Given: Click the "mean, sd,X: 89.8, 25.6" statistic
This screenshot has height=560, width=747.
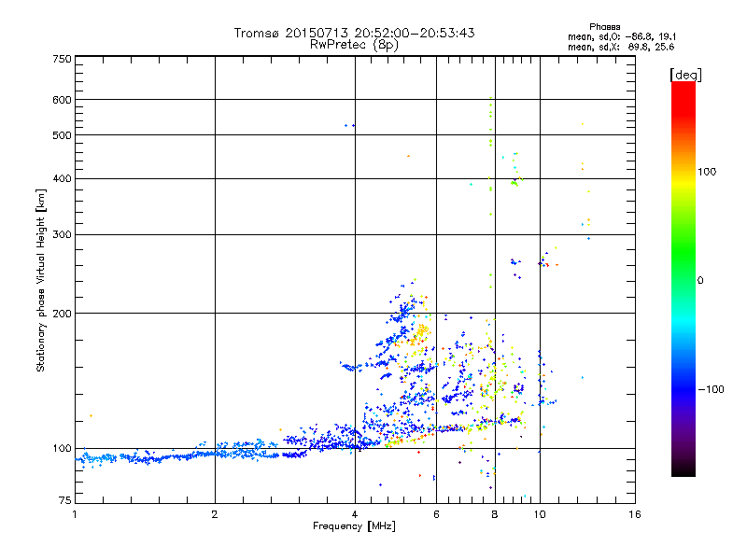Looking at the screenshot, I should click(x=621, y=47).
